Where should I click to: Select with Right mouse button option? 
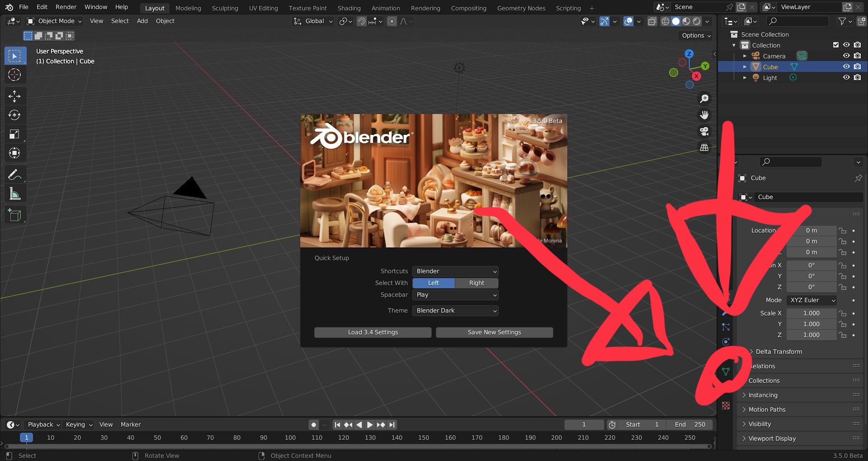click(476, 283)
